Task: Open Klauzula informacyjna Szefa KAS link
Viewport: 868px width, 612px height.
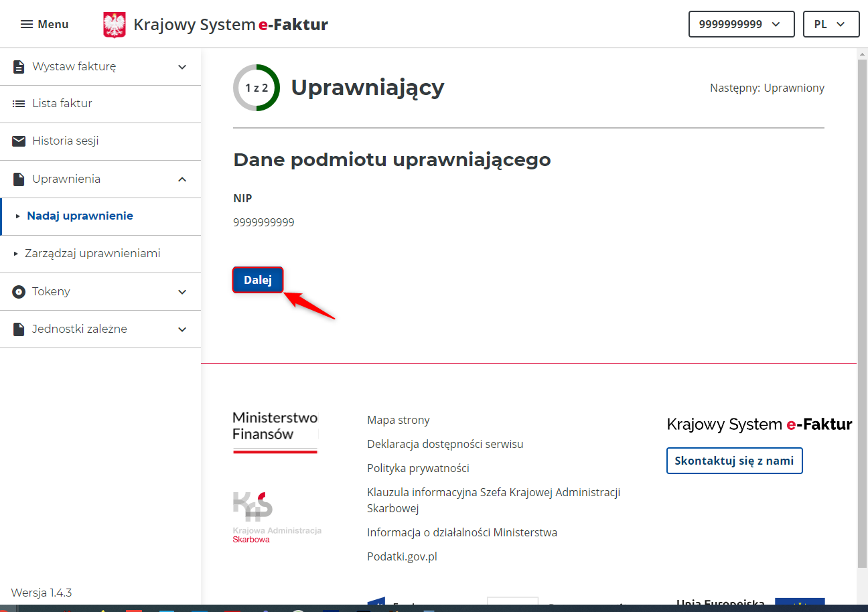Action: pyautogui.click(x=494, y=500)
